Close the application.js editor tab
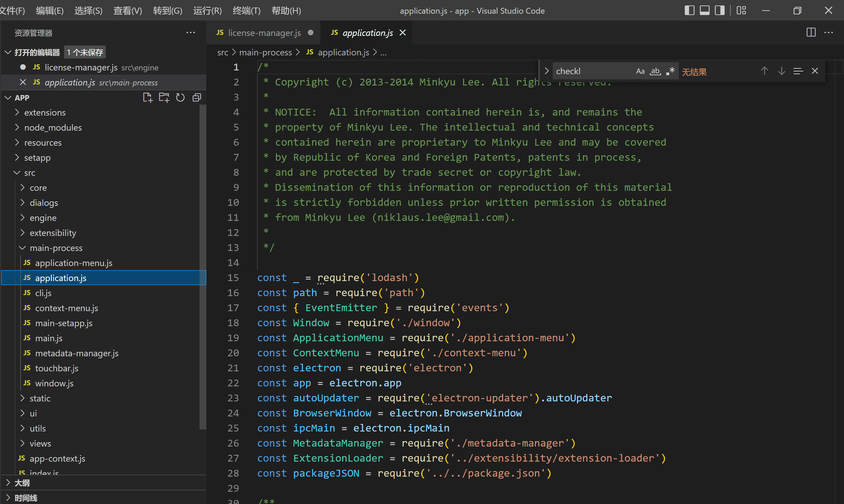 (x=403, y=33)
